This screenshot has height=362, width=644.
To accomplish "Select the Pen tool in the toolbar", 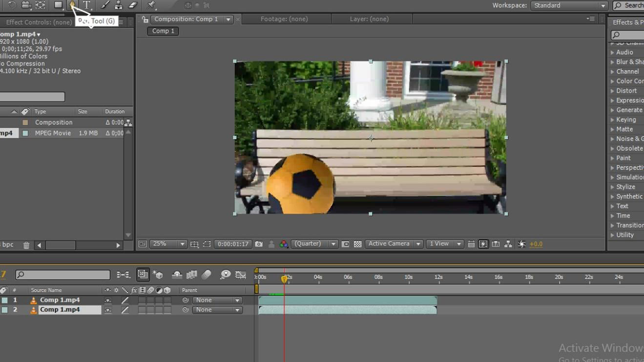I will 72,5.
